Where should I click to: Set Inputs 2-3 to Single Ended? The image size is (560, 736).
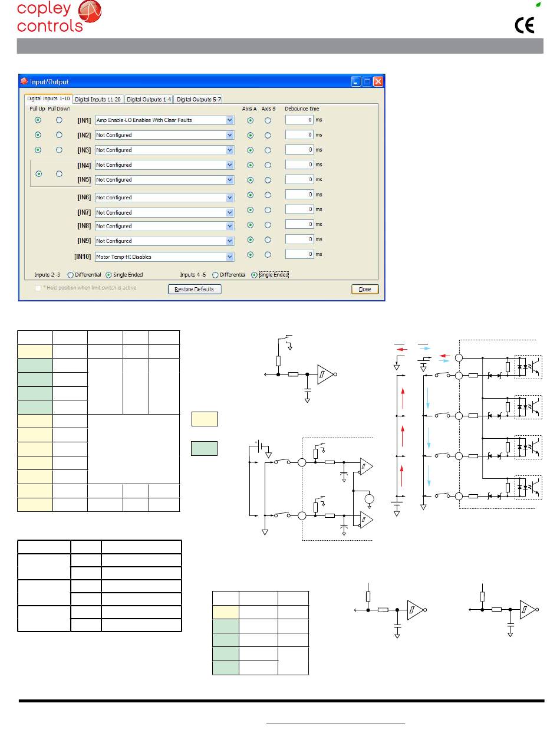(x=109, y=275)
